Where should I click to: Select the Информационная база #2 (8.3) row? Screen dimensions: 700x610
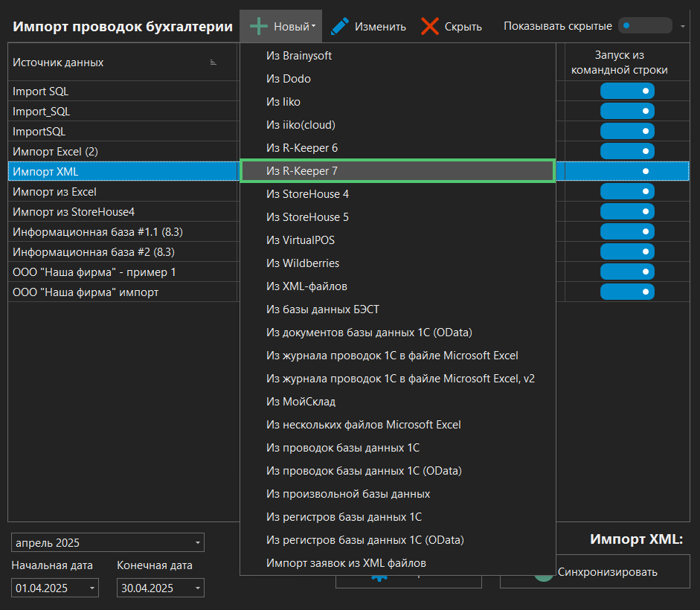tap(93, 252)
